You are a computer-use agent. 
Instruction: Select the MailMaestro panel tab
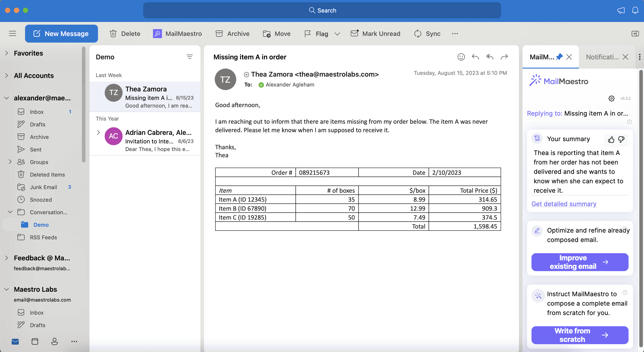[x=542, y=57]
